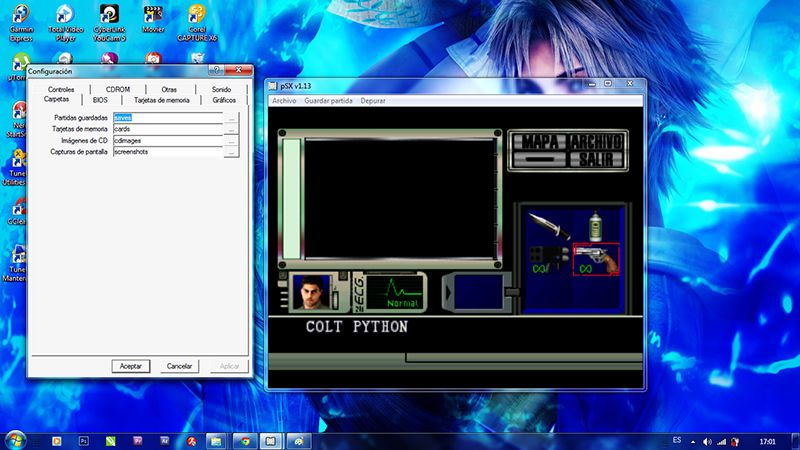Image resolution: width=800 pixels, height=450 pixels.
Task: Click the Cancelar button
Action: click(x=179, y=366)
